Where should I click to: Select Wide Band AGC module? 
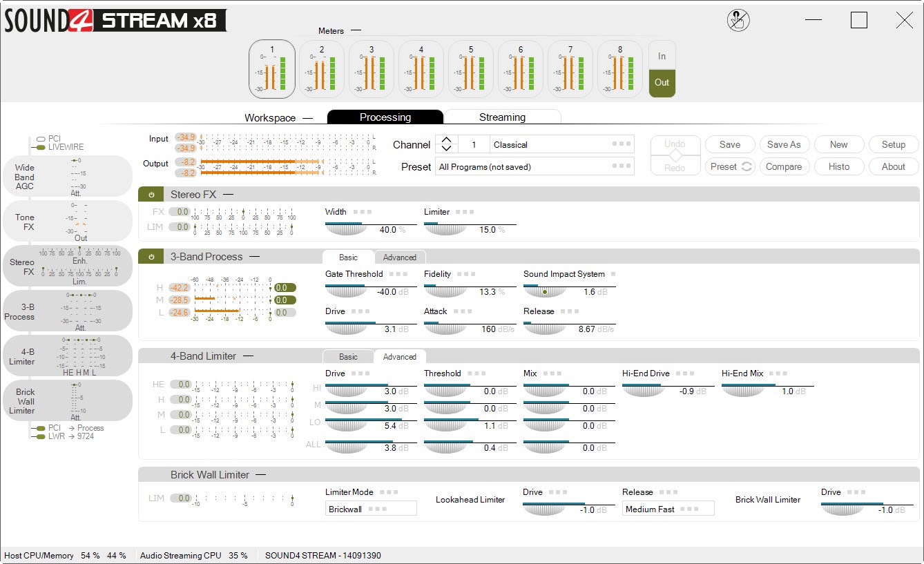(x=67, y=177)
